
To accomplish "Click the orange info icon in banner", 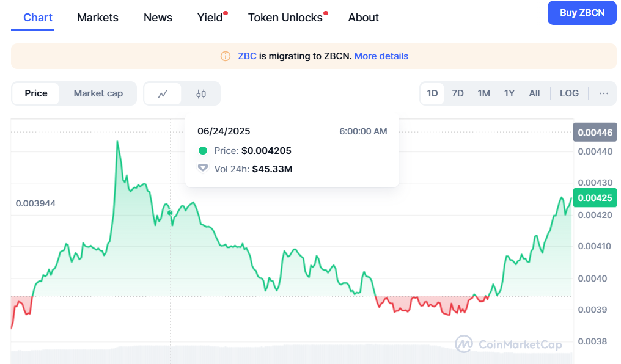I will tap(226, 56).
